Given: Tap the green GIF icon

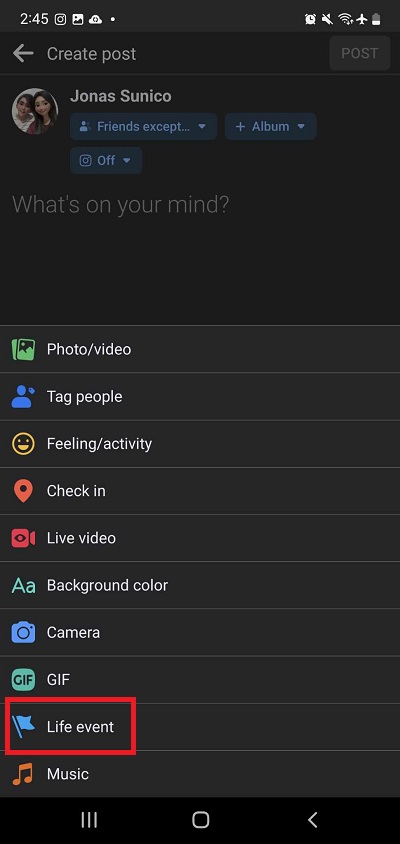Looking at the screenshot, I should (x=23, y=679).
